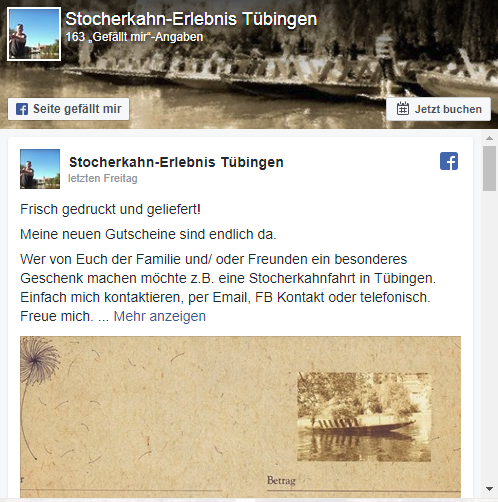Viewport: 498px width, 502px height.
Task: Click the scrollbar down arrow
Action: 489,489
